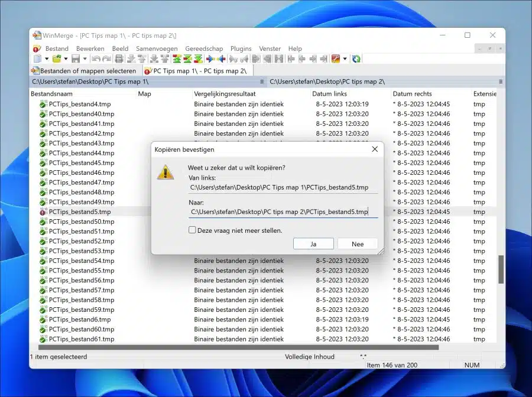This screenshot has height=397, width=532.
Task: Click the vertical scrollbar thumb of file list
Action: 501,269
